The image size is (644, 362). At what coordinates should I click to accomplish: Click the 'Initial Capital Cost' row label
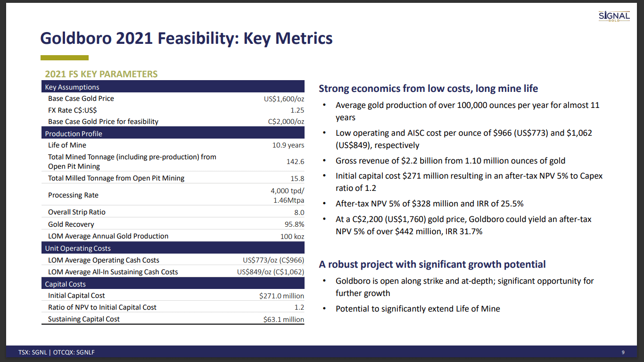[x=76, y=296]
